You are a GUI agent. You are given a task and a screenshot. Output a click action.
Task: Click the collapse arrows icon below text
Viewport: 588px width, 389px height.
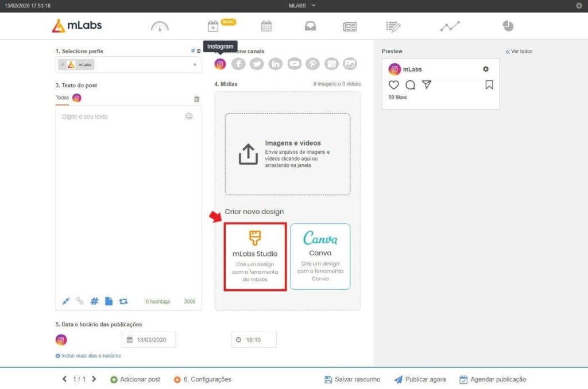tap(66, 301)
